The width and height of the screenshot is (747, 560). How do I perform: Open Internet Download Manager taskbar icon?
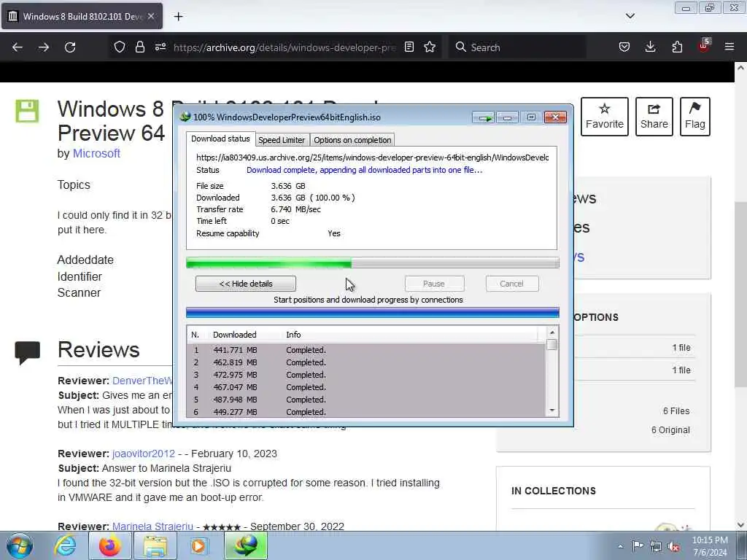(246, 545)
